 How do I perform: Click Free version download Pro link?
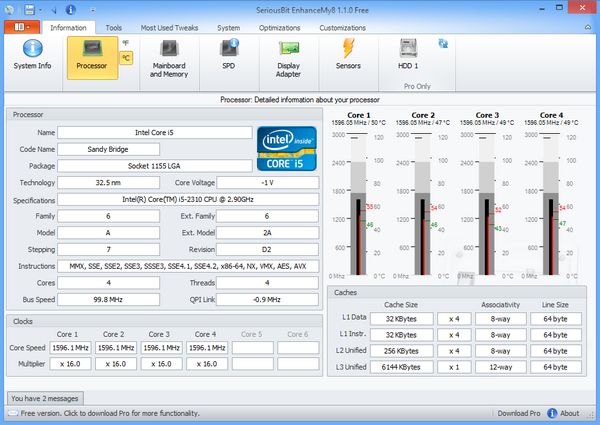point(110,413)
